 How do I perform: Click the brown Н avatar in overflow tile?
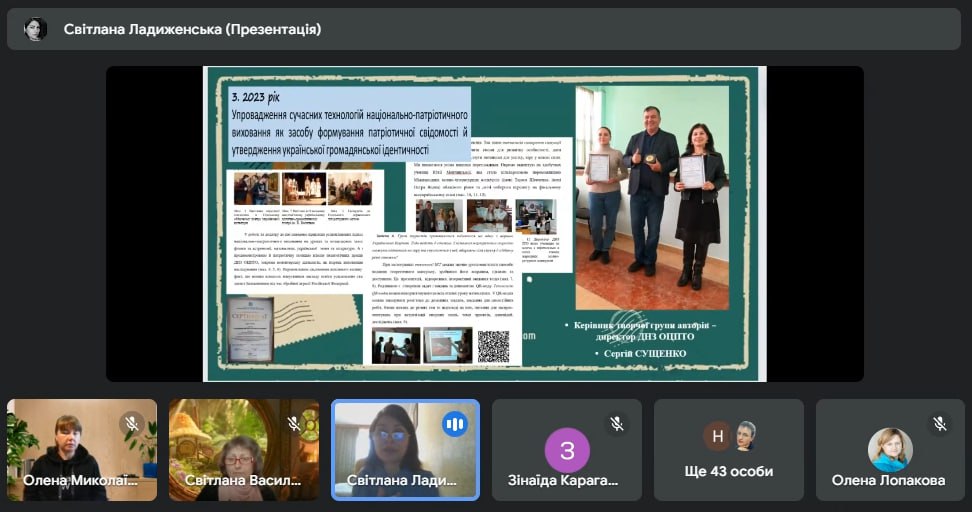pyautogui.click(x=717, y=436)
